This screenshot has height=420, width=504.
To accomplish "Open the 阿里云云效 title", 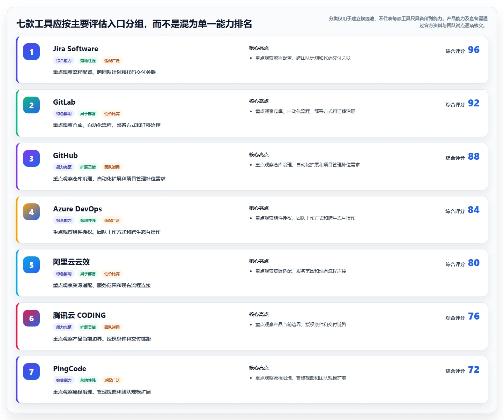I will click(71, 262).
